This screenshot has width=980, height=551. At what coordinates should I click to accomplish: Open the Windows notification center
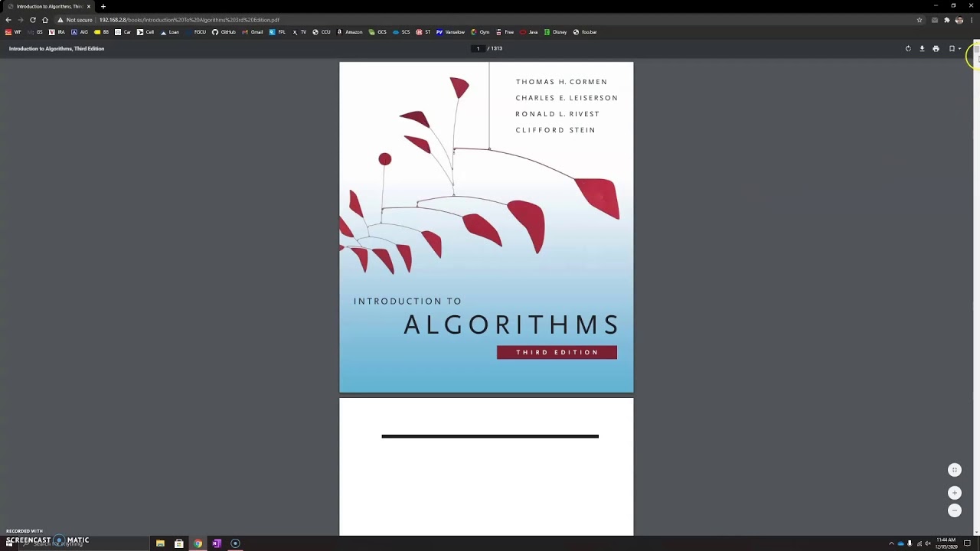pos(968,543)
